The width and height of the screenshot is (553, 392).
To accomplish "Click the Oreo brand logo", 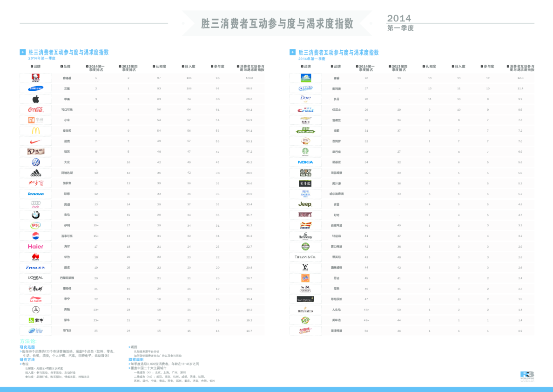I will tap(305, 88).
